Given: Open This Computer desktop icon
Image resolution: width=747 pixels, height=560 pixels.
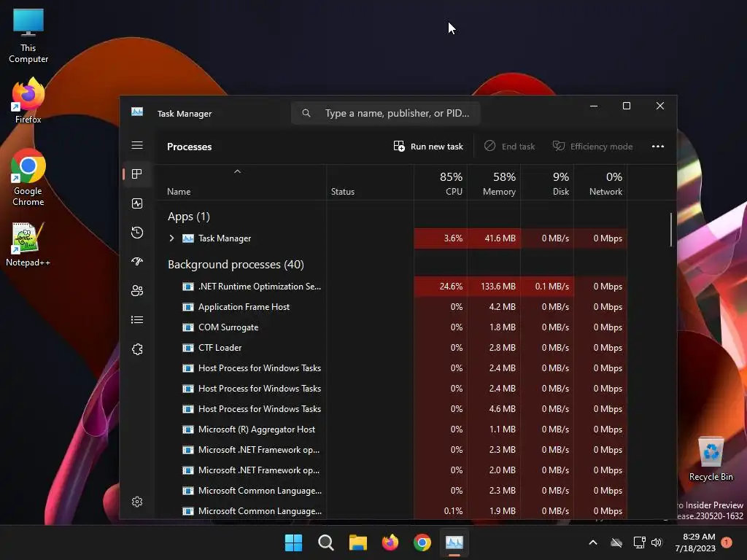Looking at the screenshot, I should tap(28, 36).
